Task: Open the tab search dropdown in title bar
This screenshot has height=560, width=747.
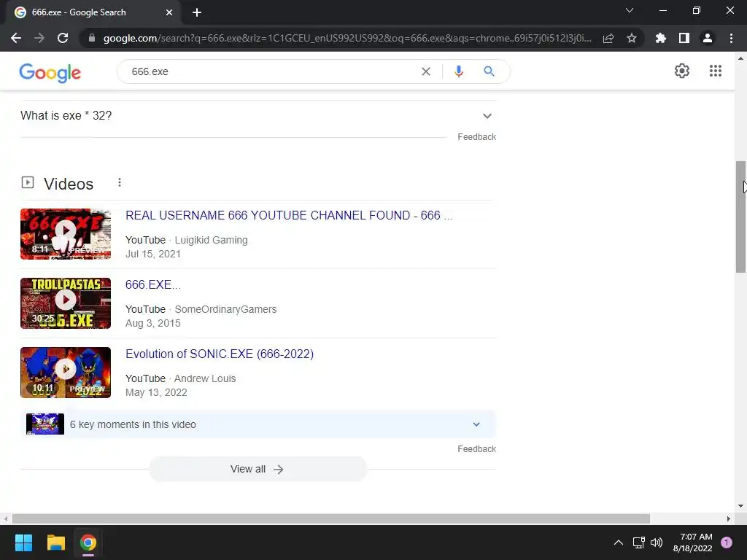Action: pos(630,10)
